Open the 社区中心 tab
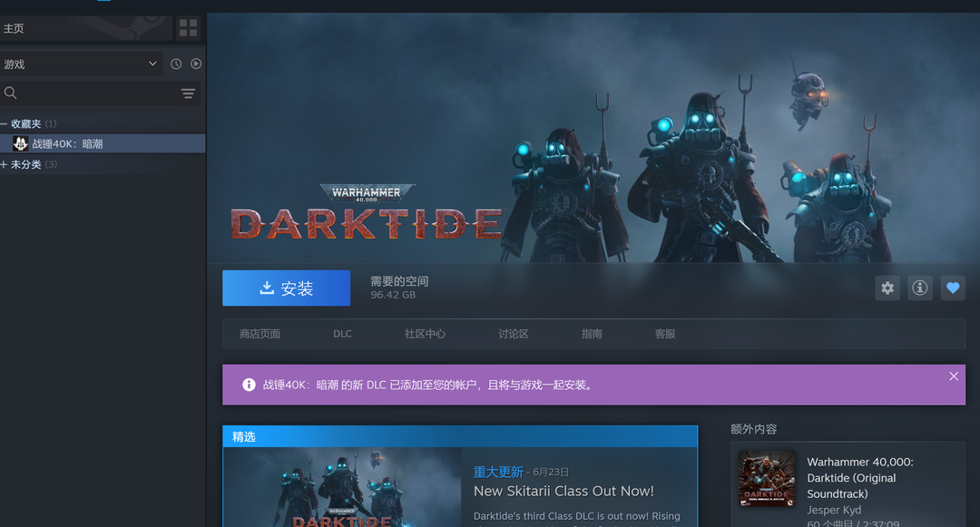 (425, 334)
